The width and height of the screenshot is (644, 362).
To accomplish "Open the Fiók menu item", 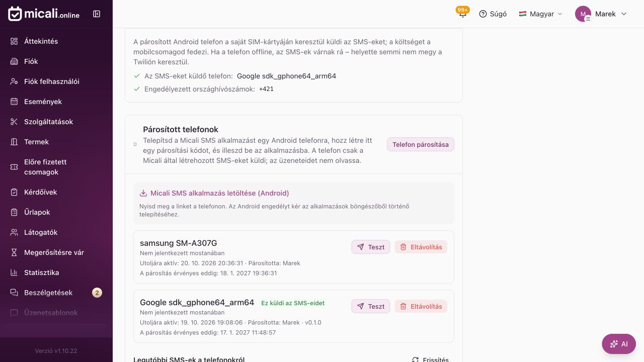I will [x=56, y=61].
